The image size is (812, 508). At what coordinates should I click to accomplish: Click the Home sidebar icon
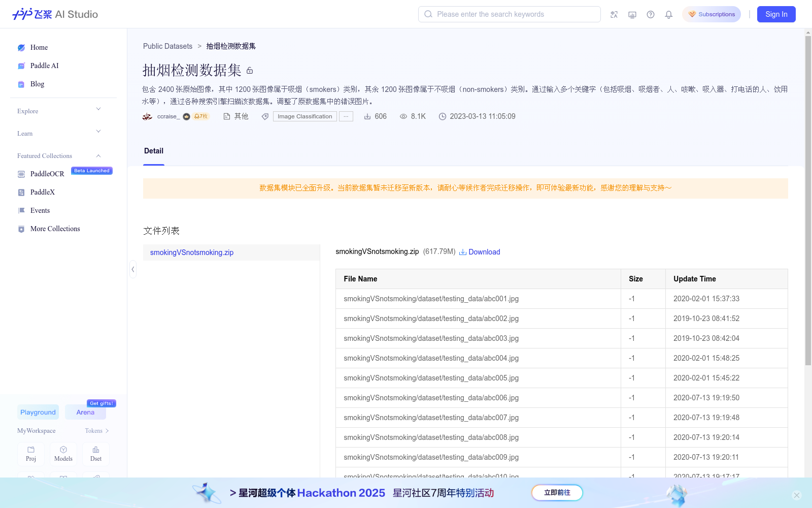tap(21, 48)
